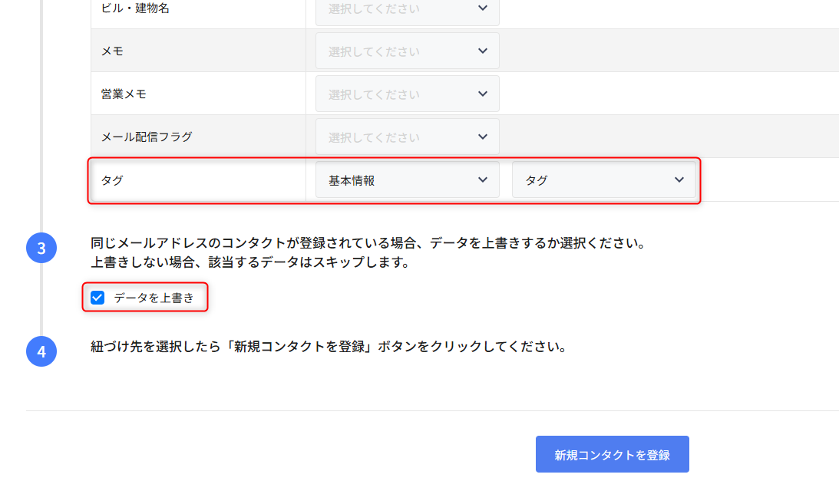Click chevron arrow in the 営業メモ row

click(482, 94)
